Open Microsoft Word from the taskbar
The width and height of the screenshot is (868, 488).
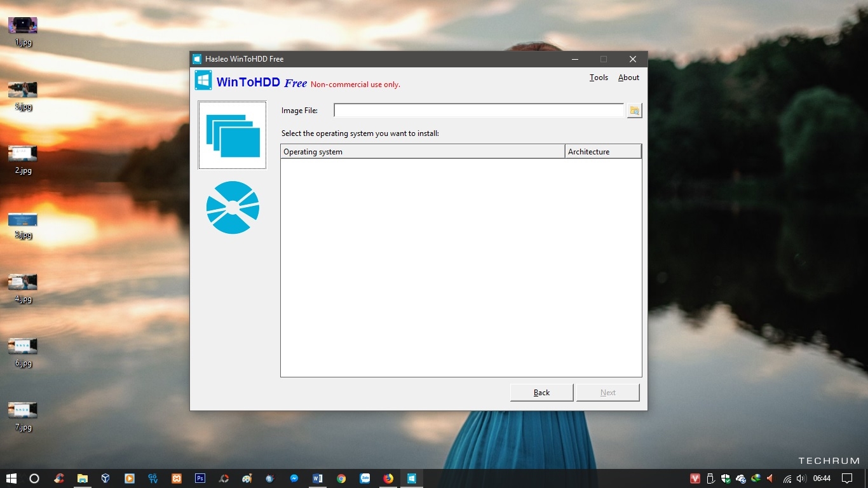tap(318, 478)
